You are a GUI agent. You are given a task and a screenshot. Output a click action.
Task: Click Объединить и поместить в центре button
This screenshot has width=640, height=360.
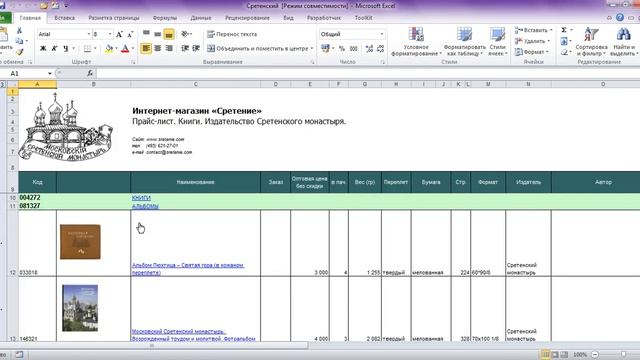[258, 49]
